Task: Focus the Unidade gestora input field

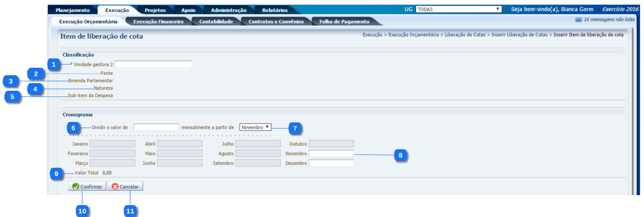Action: (153, 64)
